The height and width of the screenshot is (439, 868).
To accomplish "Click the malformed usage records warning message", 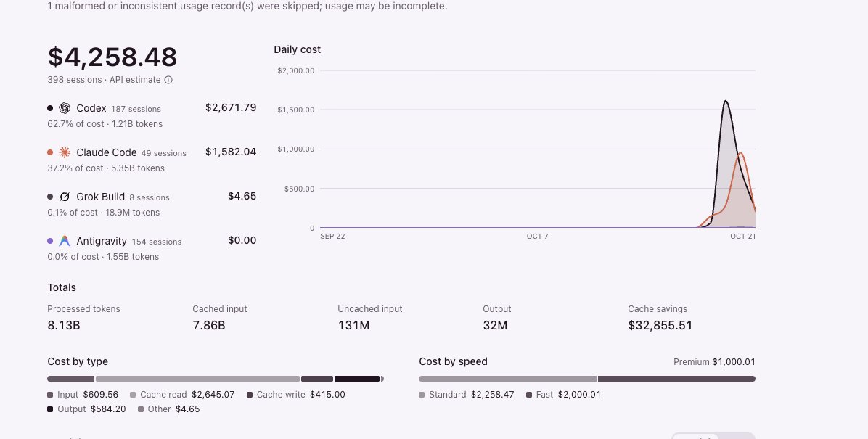I will coord(247,6).
